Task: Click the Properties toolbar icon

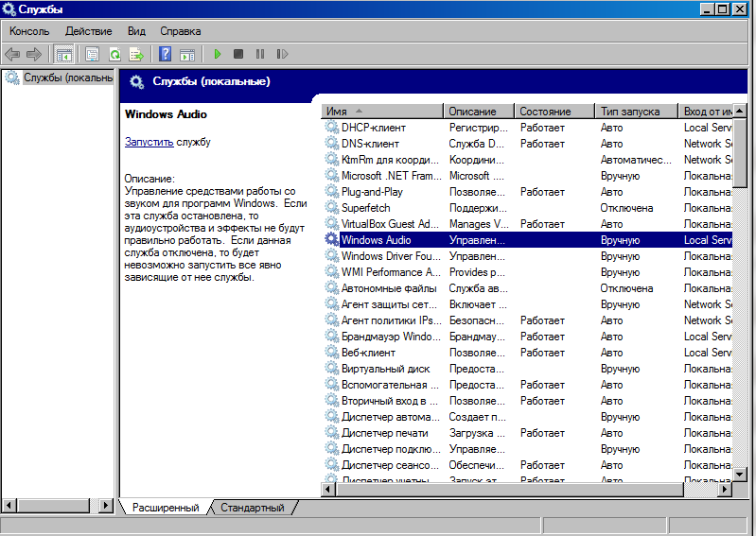Action: coord(92,55)
